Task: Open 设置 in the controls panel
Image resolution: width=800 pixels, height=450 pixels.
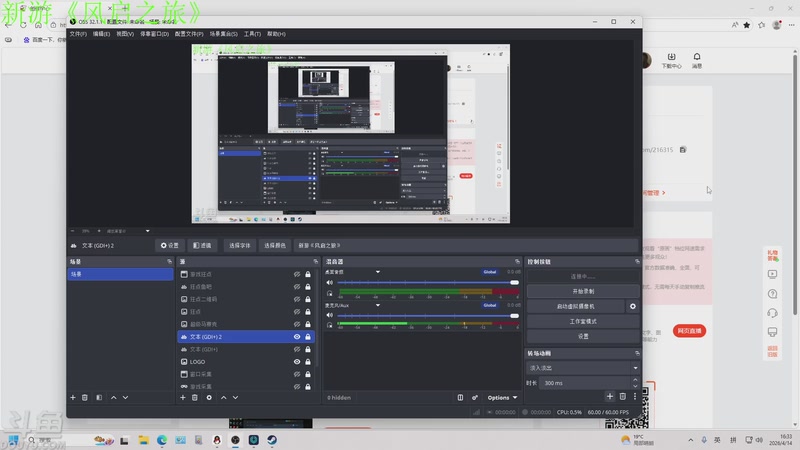Action: 583,336
